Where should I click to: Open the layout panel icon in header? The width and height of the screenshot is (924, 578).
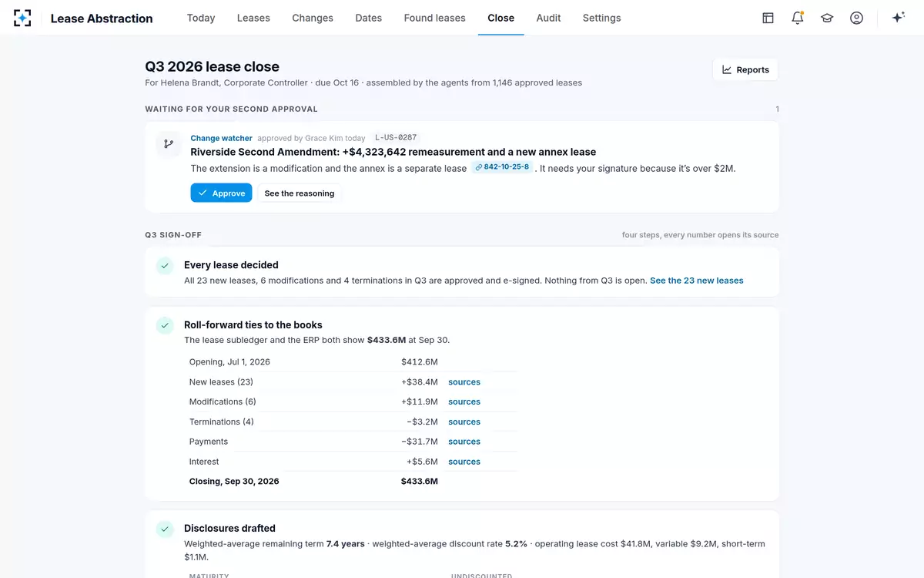(768, 18)
